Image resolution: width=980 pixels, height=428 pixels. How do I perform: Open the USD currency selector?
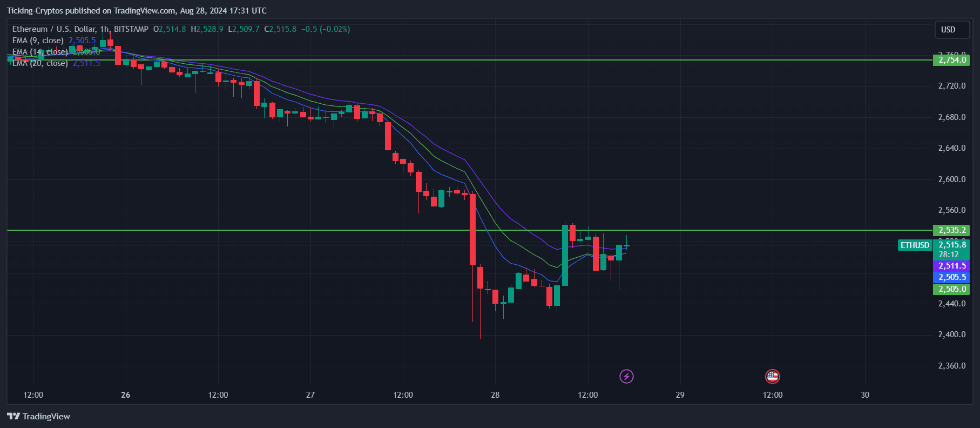pos(952,30)
